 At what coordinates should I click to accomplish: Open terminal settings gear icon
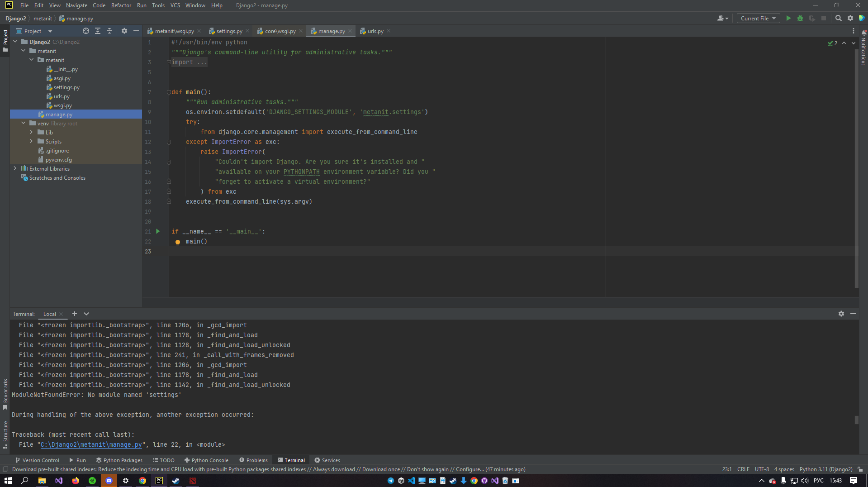pos(841,314)
